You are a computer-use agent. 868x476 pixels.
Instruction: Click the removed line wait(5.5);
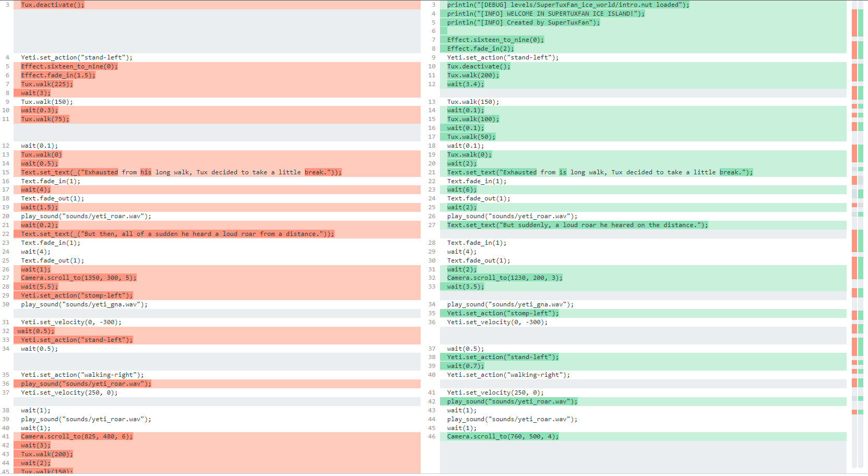(x=39, y=287)
